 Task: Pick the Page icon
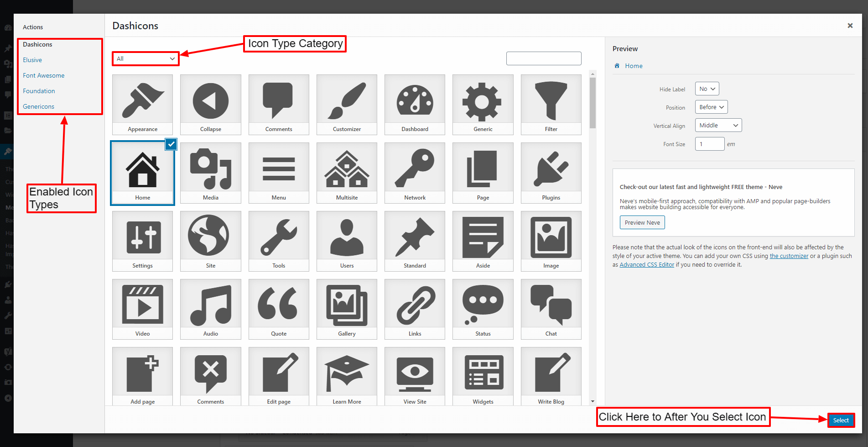(483, 173)
